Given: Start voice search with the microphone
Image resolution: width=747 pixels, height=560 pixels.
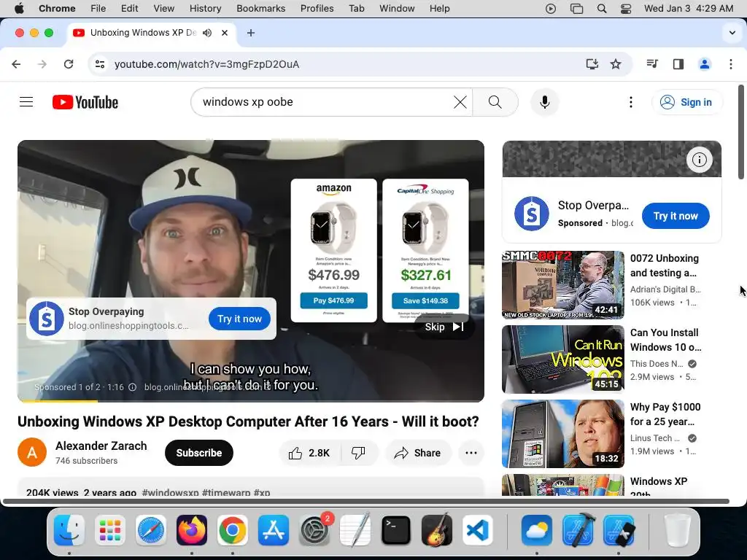Looking at the screenshot, I should pos(545,102).
